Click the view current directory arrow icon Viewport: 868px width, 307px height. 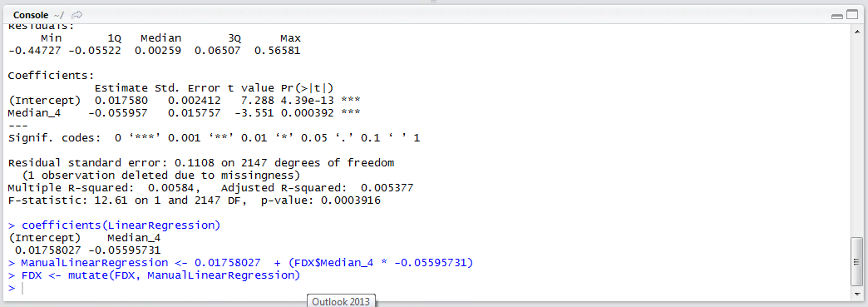(x=77, y=15)
